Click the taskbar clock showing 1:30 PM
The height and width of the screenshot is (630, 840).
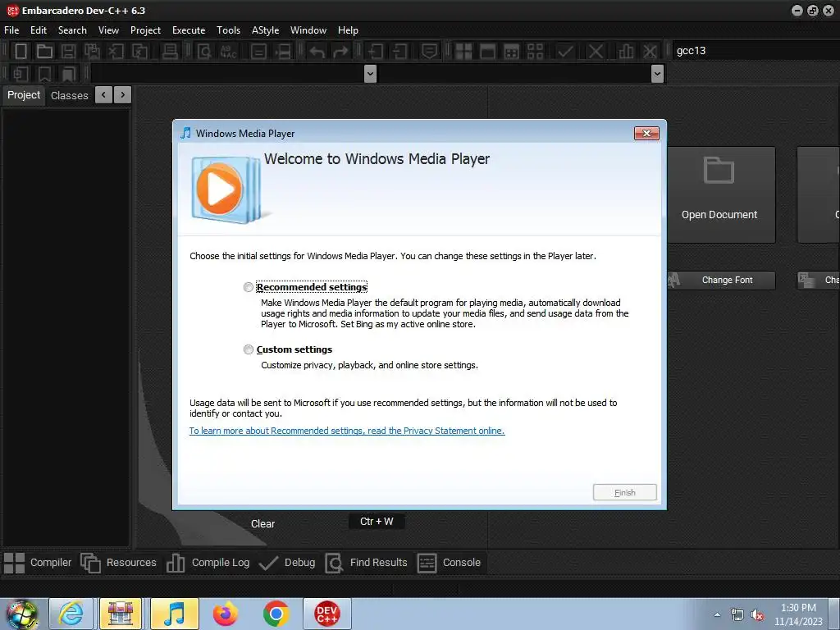798,614
